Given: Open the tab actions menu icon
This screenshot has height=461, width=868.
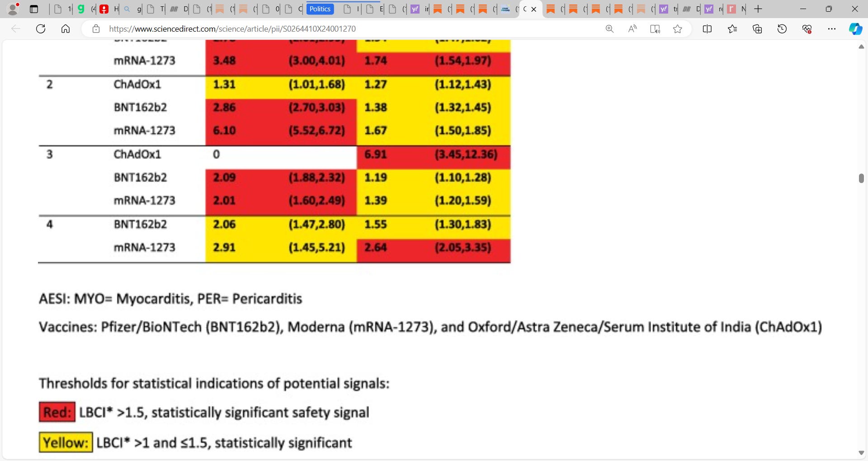Looking at the screenshot, I should click(x=34, y=9).
